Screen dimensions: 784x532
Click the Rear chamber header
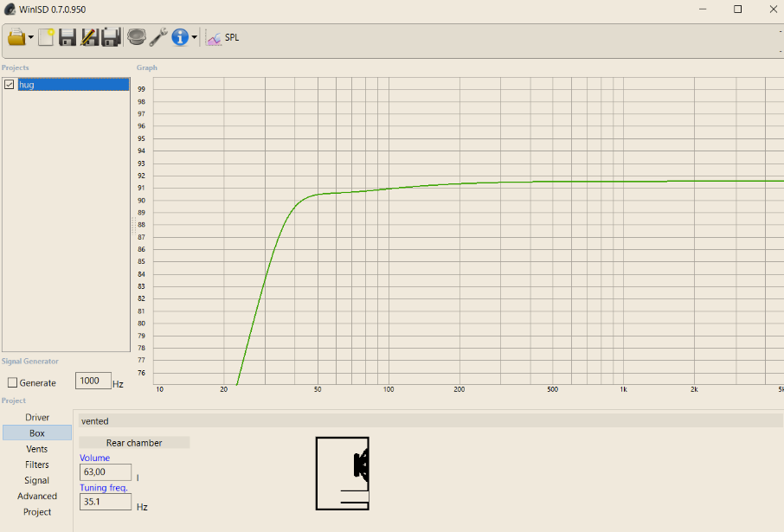point(134,443)
